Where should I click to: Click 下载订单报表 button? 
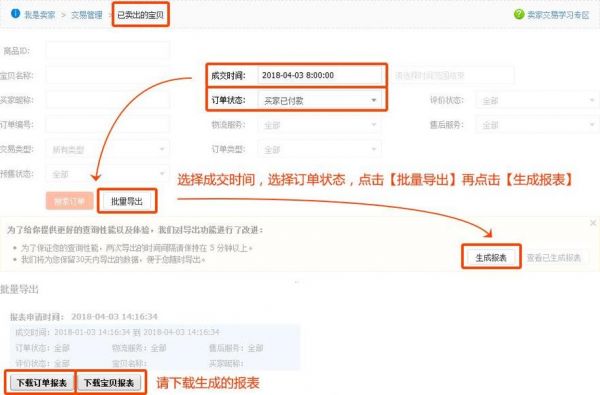[41, 382]
